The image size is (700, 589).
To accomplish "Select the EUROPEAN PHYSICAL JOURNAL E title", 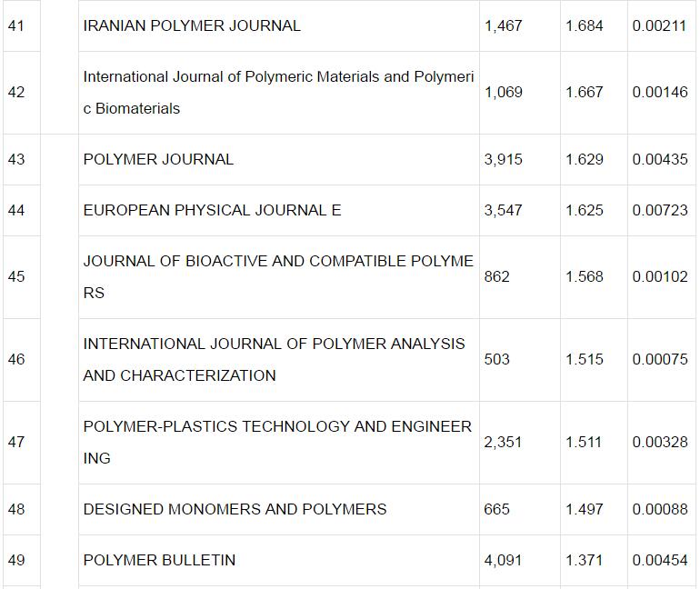I will [212, 210].
